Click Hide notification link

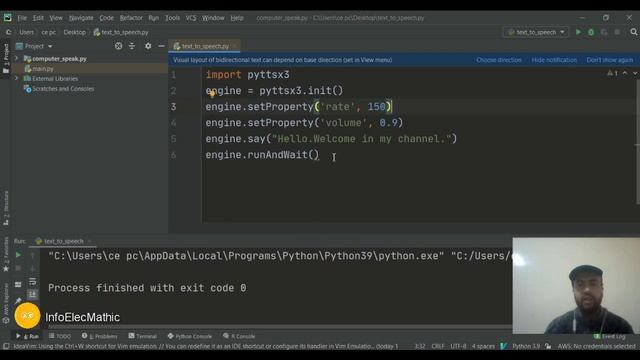554,60
